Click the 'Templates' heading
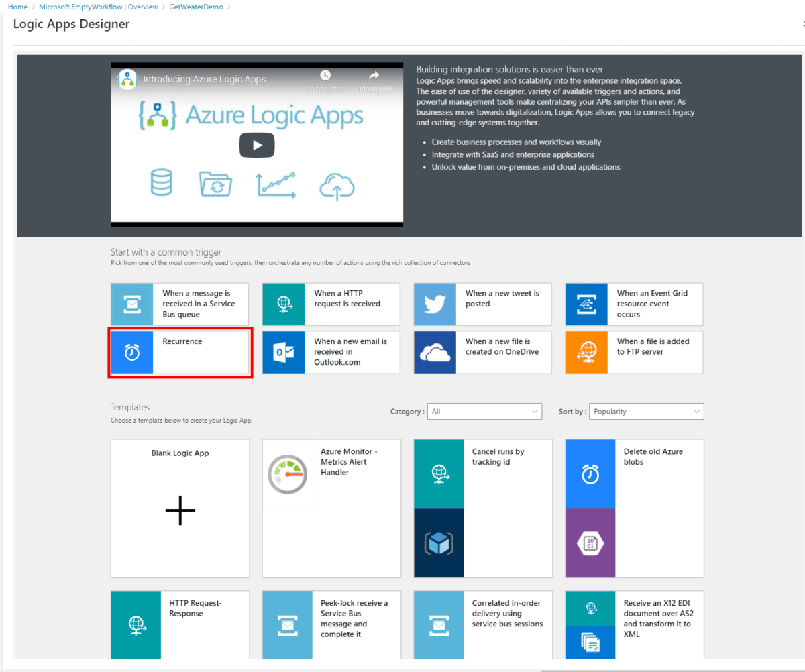This screenshot has width=805, height=672. point(130,407)
